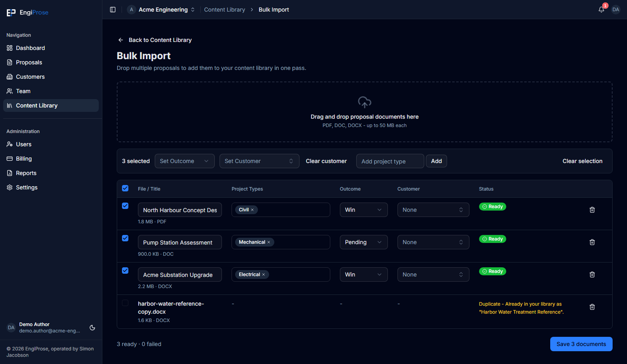Remove the Mechanical project type tag
The image size is (627, 364).
[269, 242]
